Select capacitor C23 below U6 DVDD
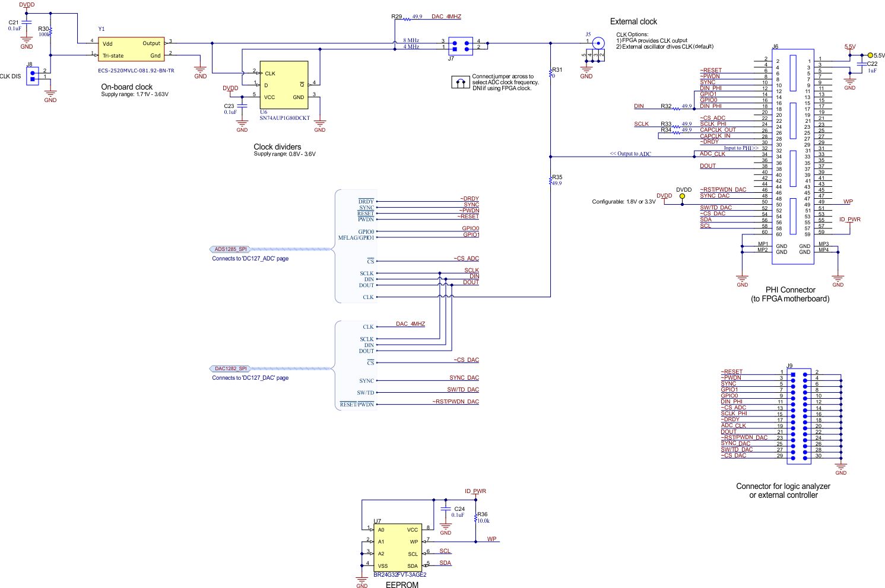Viewport: 885px width, 588px height. [242, 106]
